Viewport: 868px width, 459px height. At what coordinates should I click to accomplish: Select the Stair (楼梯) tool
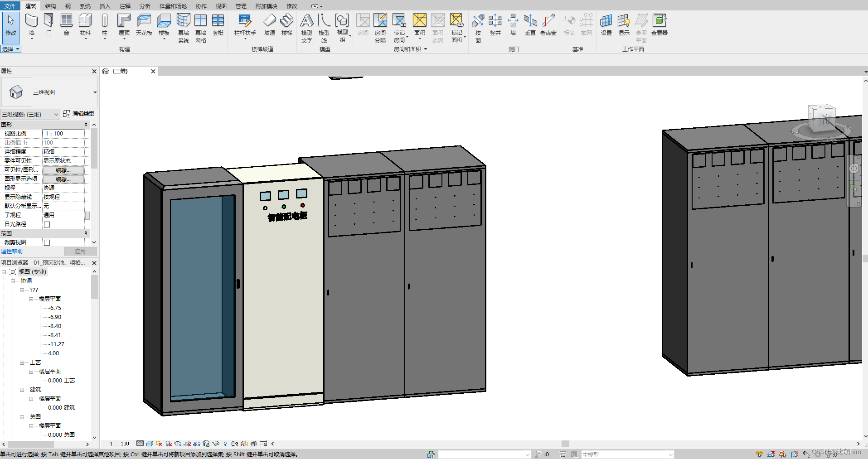tap(287, 25)
